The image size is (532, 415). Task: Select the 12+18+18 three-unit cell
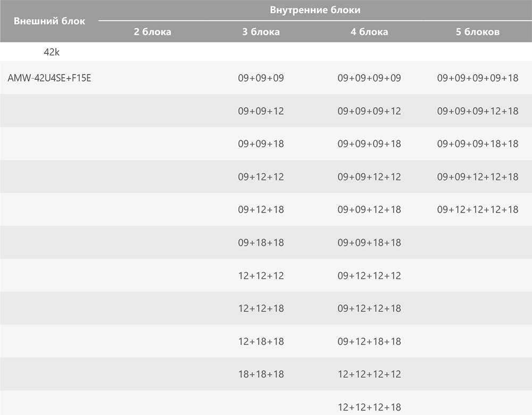pos(261,342)
